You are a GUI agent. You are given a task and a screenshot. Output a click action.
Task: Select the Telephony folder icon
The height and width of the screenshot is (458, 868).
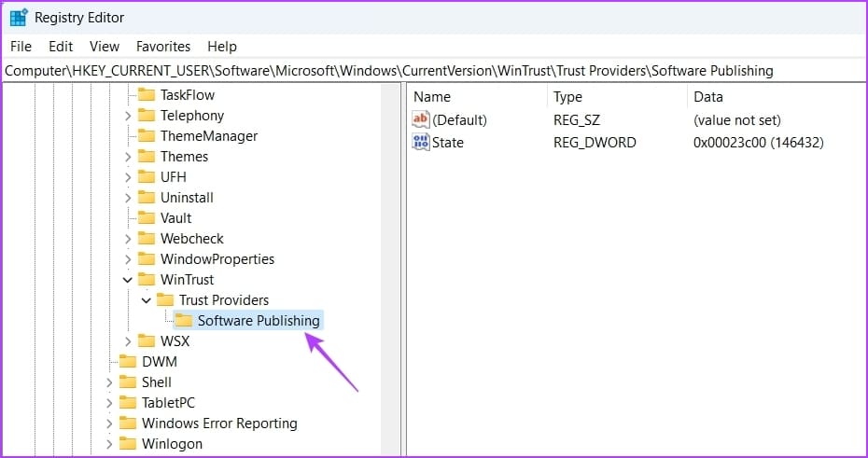tap(147, 115)
